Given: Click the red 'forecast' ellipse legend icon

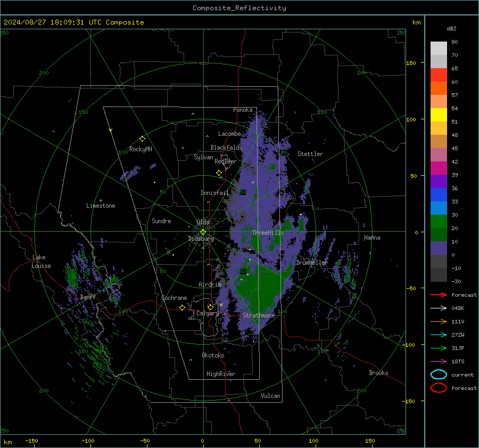Looking at the screenshot, I should (x=439, y=388).
